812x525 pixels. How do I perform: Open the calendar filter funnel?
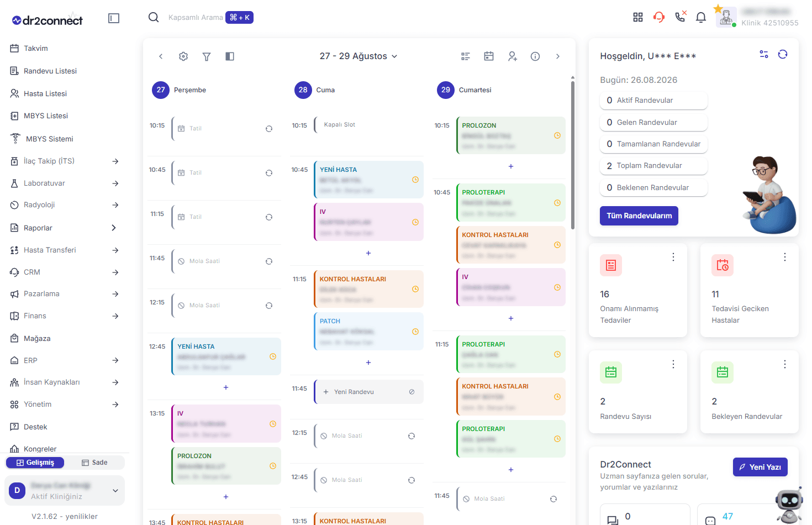[x=207, y=56]
